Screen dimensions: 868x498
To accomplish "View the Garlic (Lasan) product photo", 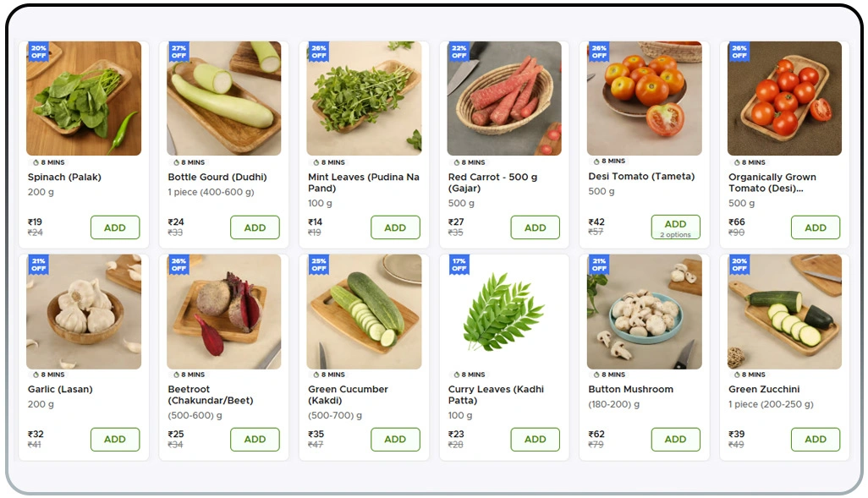I will point(84,312).
